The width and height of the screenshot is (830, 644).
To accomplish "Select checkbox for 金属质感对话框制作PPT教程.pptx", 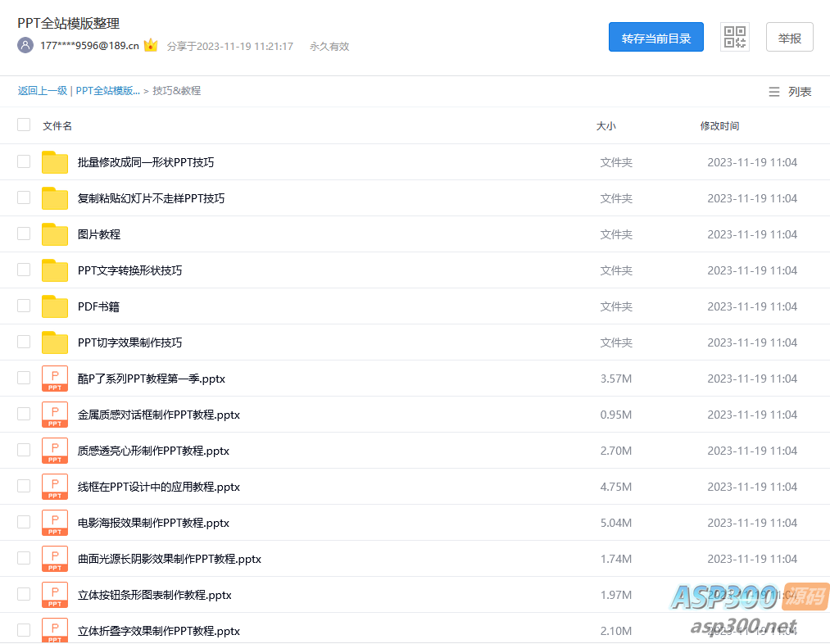I will [24, 415].
